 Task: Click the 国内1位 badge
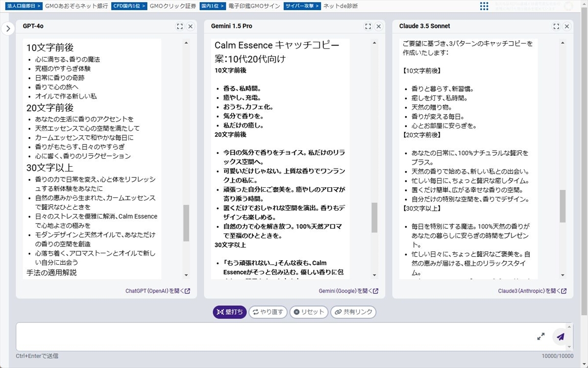point(212,6)
